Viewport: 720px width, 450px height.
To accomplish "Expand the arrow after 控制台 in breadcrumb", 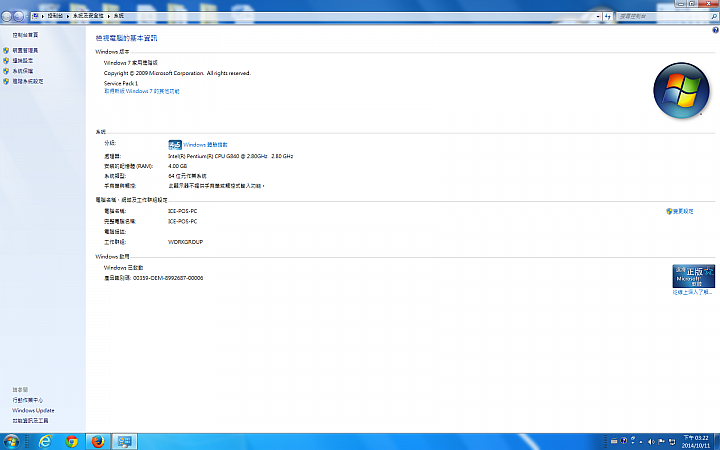I will pyautogui.click(x=68, y=16).
